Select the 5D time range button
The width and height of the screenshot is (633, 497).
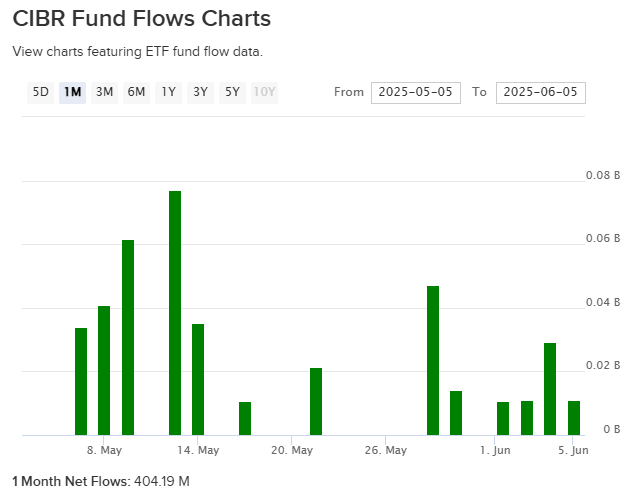click(40, 92)
